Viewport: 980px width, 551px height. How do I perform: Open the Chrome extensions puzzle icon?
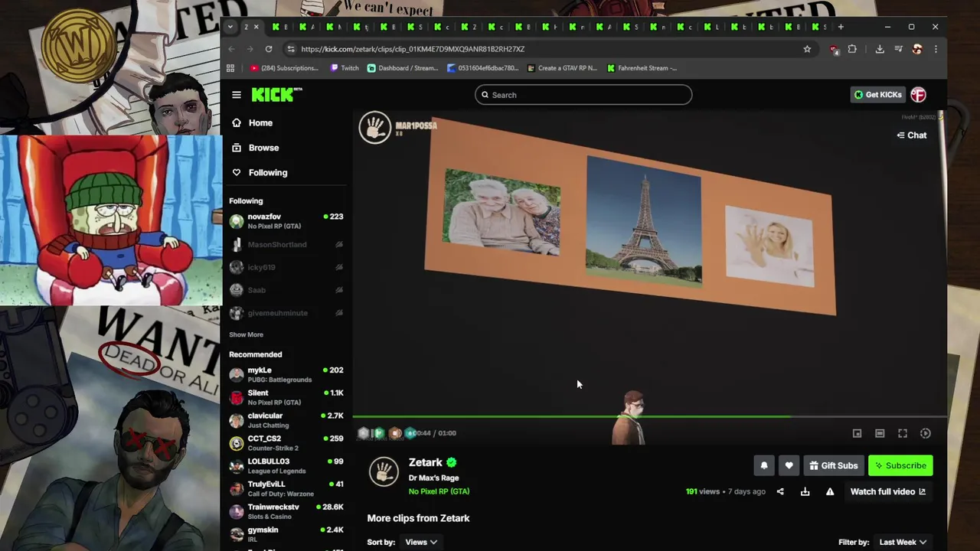[852, 49]
